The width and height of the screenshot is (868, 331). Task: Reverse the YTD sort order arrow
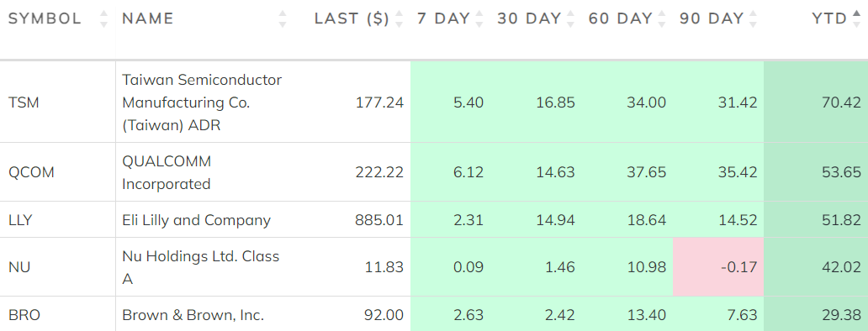click(857, 19)
